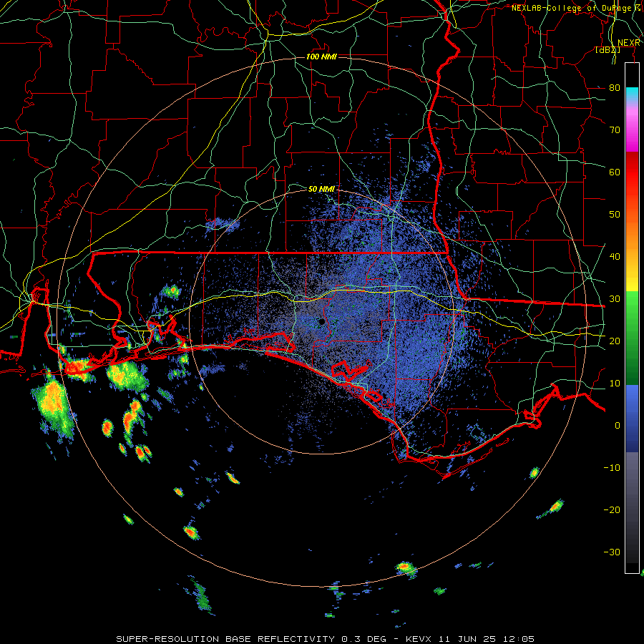Click the orange segment of the color bar
The image size is (644, 644).
(x=632, y=234)
